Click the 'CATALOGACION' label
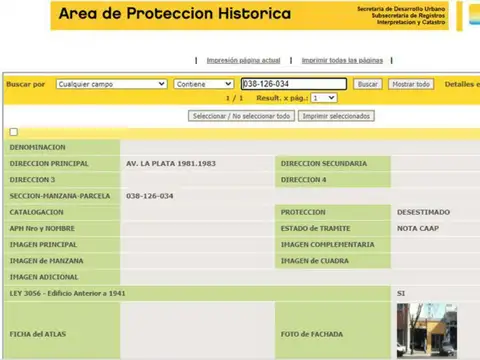Screen dimensions: 480x360 click(x=36, y=212)
